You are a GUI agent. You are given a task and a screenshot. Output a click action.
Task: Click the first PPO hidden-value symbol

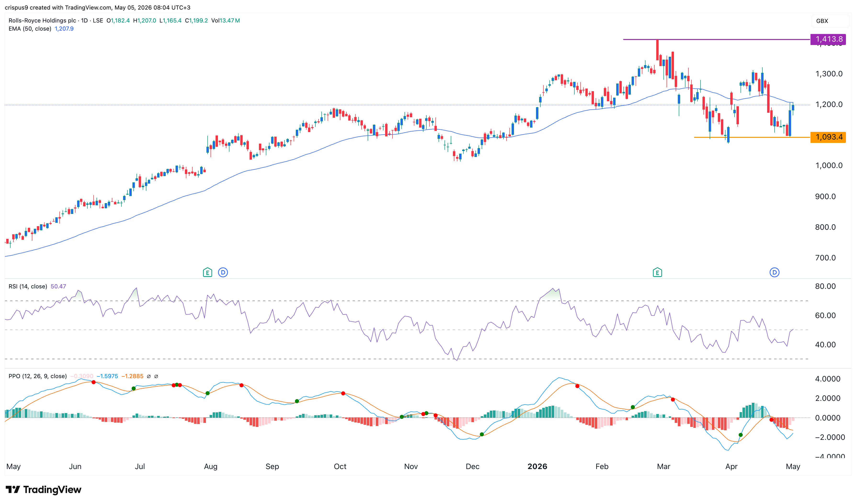click(149, 376)
